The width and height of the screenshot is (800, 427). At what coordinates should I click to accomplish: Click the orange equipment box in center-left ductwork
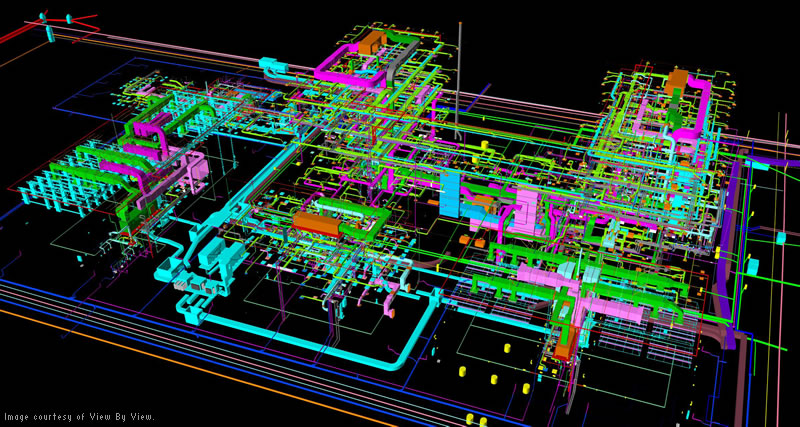(317, 224)
